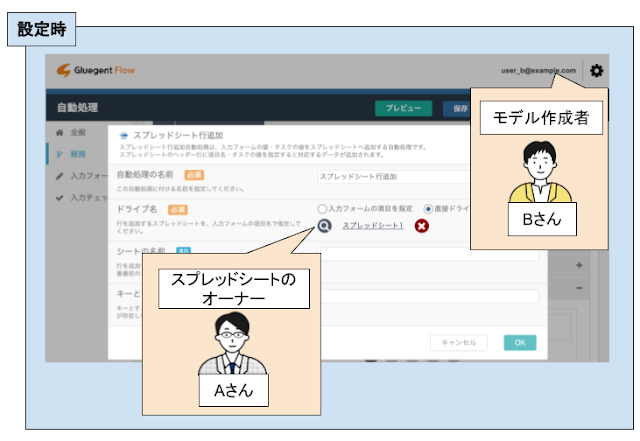This screenshot has width=640, height=441.
Task: Remove スプレッドシート1 with the red X icon
Action: 422,226
